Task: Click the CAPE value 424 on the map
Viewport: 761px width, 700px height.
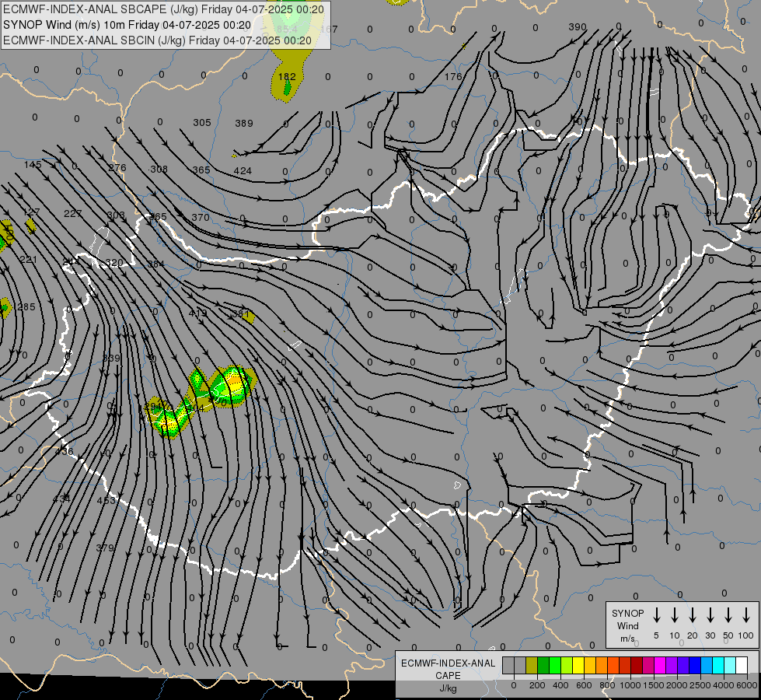Action: (x=243, y=170)
